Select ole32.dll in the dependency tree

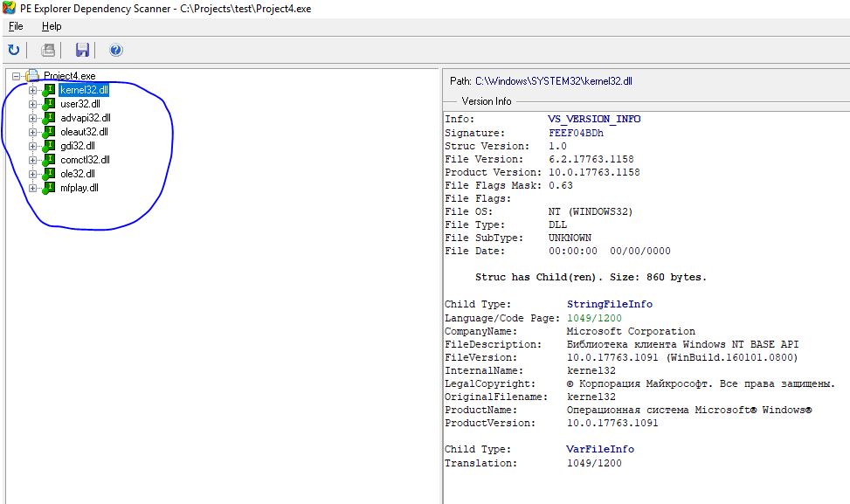pos(78,174)
